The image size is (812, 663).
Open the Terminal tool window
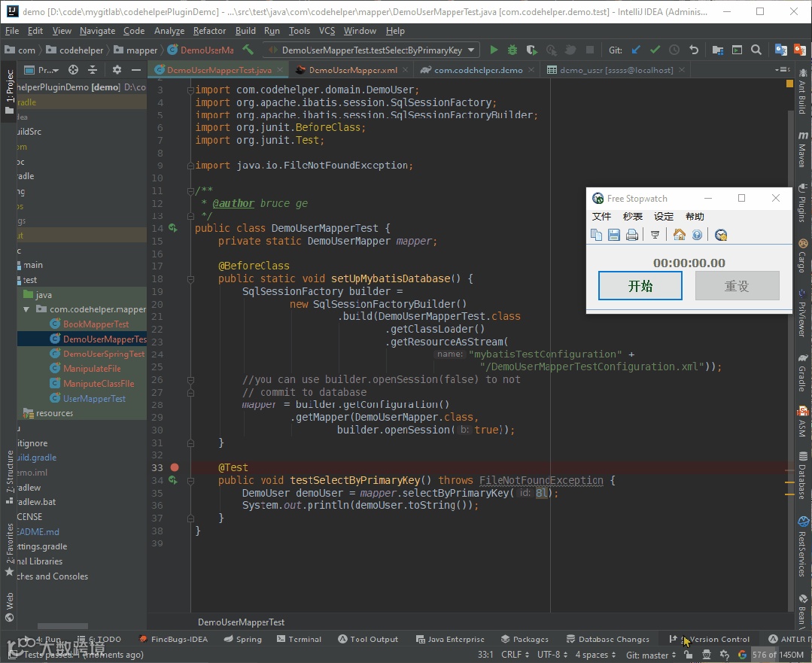tap(298, 639)
